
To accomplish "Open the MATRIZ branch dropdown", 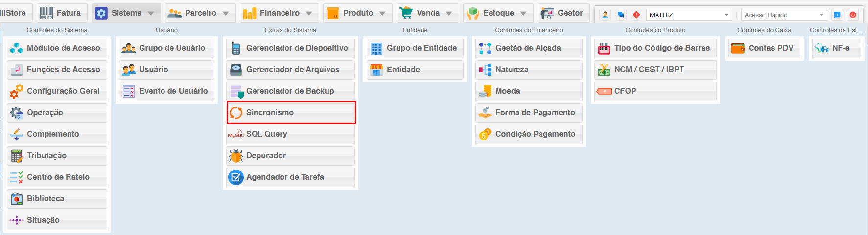I will tap(727, 15).
